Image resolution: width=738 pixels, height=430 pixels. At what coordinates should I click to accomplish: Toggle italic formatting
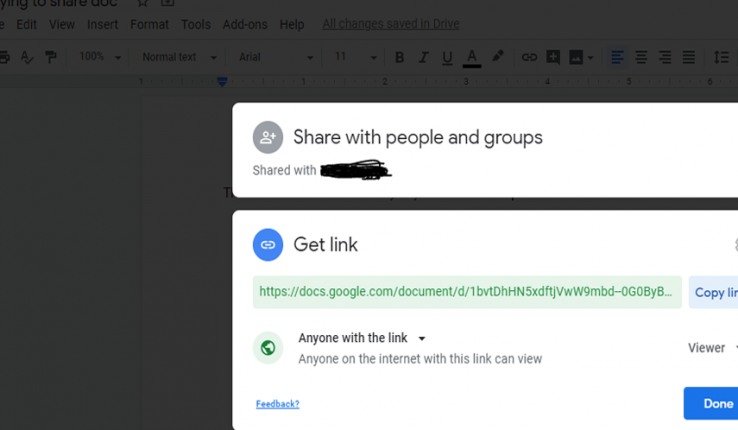423,57
